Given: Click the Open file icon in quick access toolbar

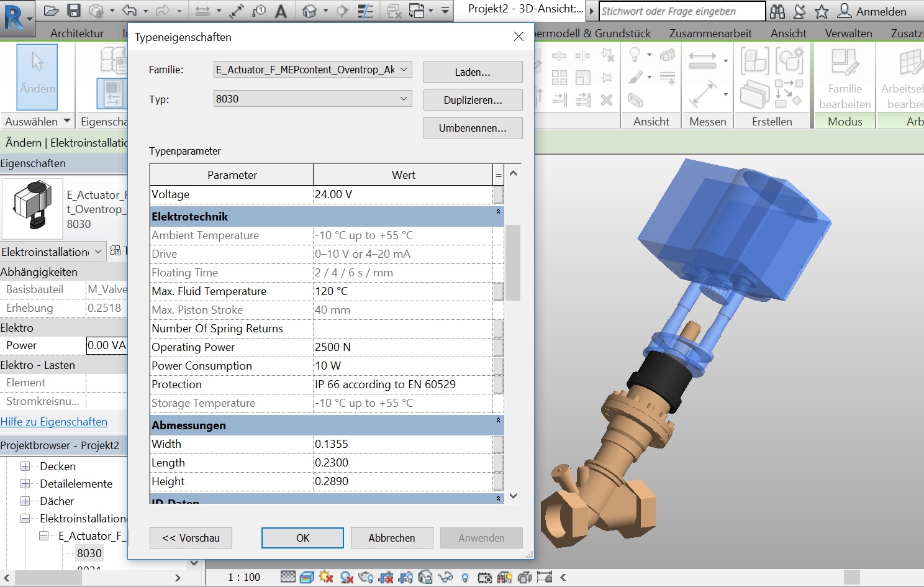Looking at the screenshot, I should point(52,11).
